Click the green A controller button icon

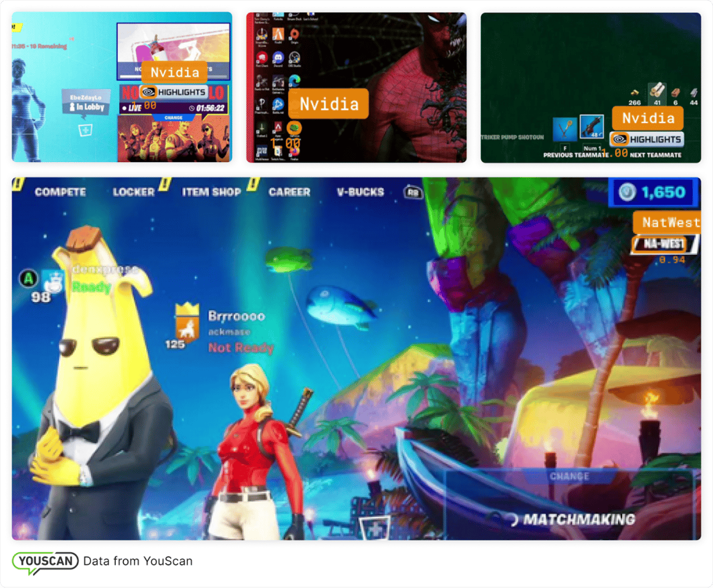pyautogui.click(x=28, y=278)
